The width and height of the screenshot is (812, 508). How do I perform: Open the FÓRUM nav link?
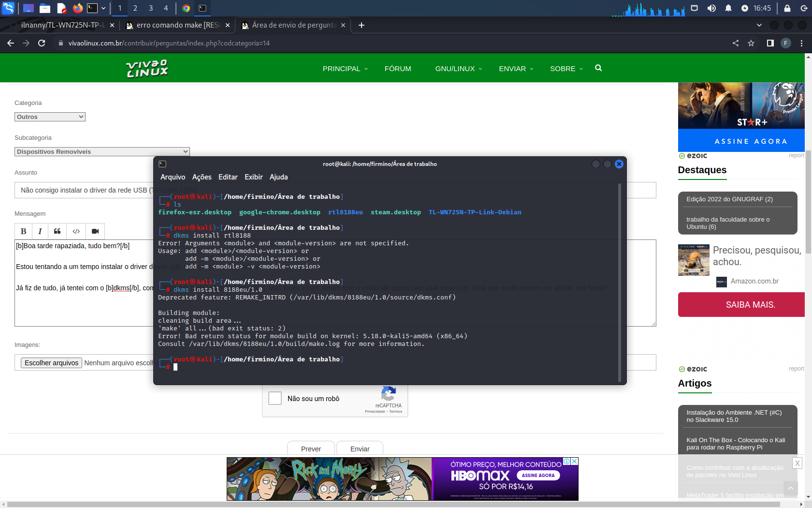coord(398,69)
